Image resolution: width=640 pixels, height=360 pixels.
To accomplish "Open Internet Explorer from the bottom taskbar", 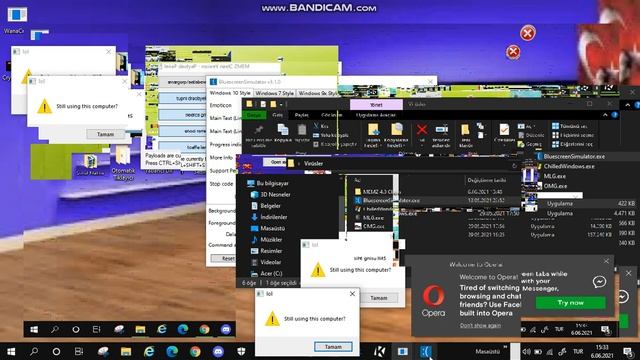I will pyautogui.click(x=149, y=351).
